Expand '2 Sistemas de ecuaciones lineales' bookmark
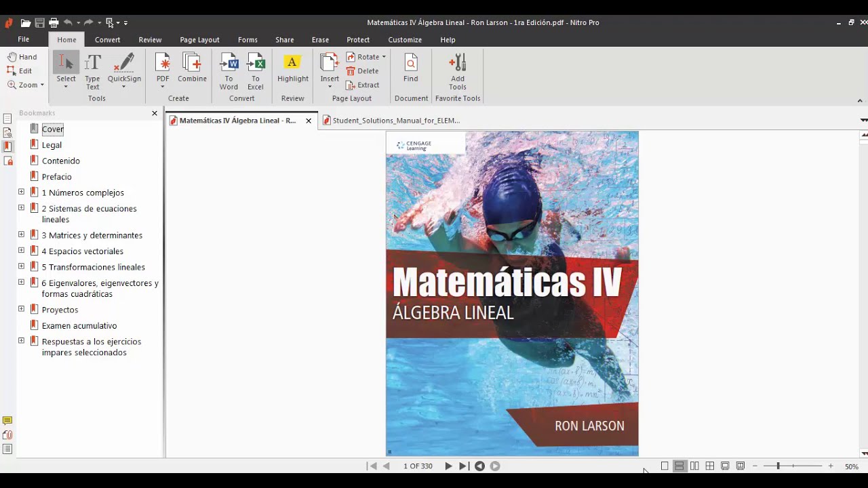The width and height of the screenshot is (868, 488). click(x=21, y=207)
